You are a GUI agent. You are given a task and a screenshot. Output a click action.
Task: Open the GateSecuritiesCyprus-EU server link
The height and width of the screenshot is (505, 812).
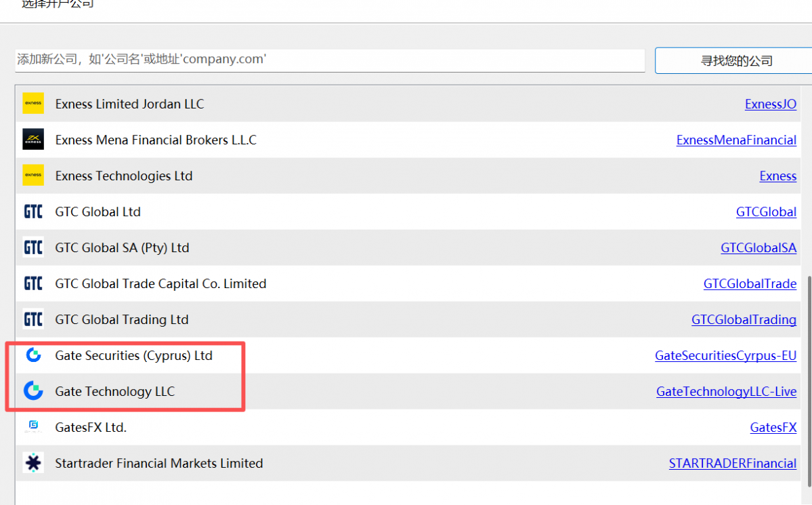(x=725, y=356)
